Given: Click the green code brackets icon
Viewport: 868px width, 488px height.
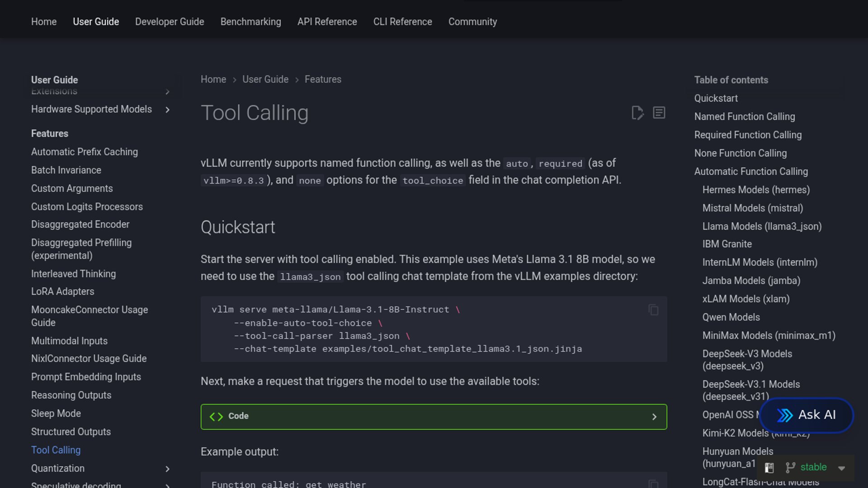Looking at the screenshot, I should 216,417.
